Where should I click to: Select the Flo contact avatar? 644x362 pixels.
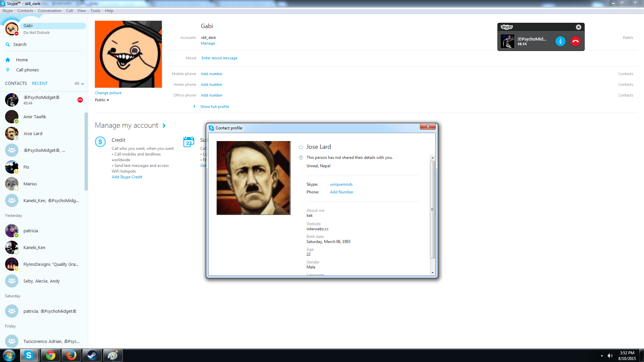[x=12, y=167]
